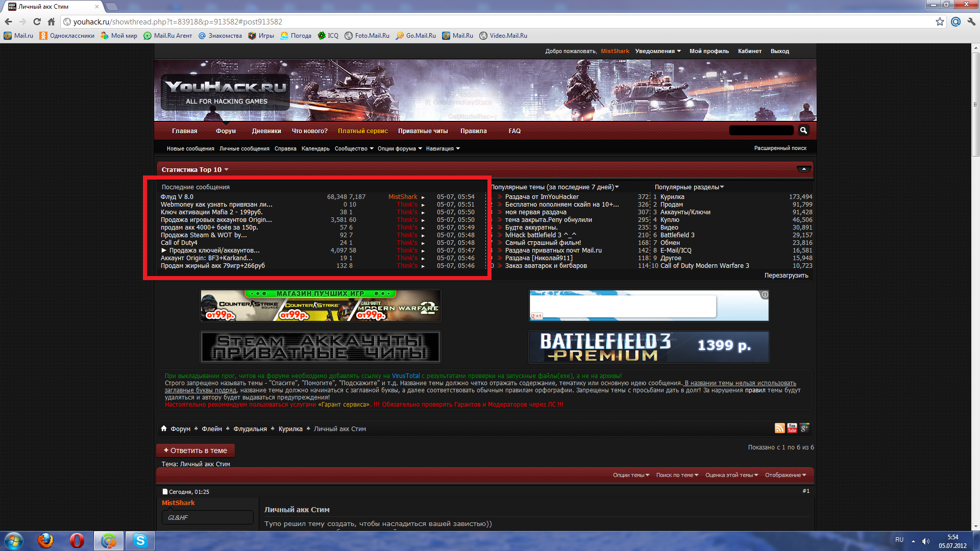This screenshot has height=551, width=980.
Task: Click the volume icon in system tray
Action: pyautogui.click(x=926, y=541)
